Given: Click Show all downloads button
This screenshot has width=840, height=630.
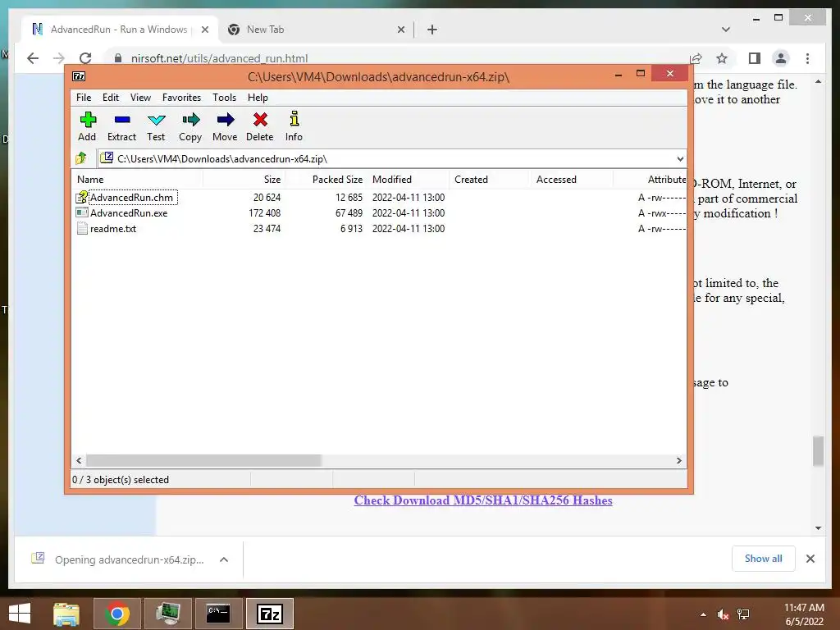Looking at the screenshot, I should [764, 559].
